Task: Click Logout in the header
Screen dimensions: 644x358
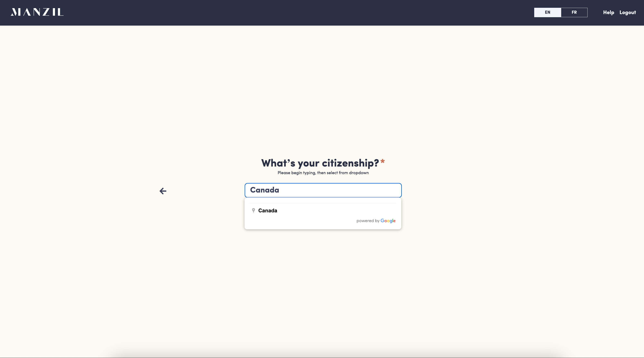Action: tap(627, 12)
